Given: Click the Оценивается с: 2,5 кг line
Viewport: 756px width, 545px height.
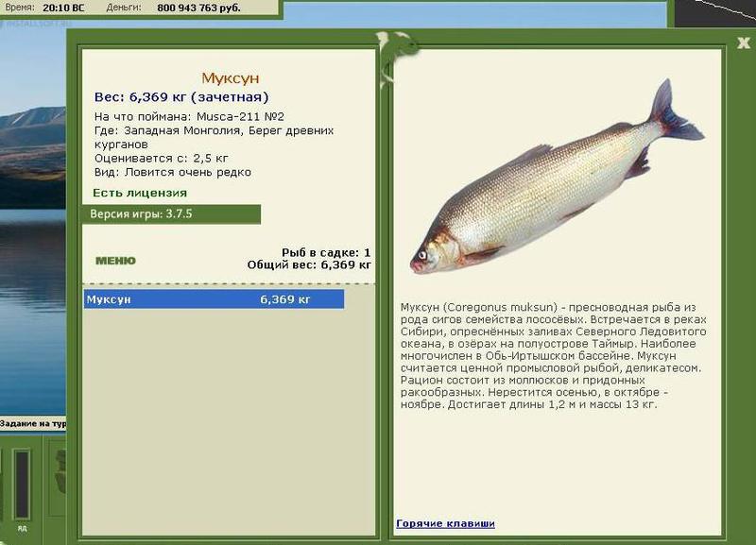Looking at the screenshot, I should click(161, 158).
